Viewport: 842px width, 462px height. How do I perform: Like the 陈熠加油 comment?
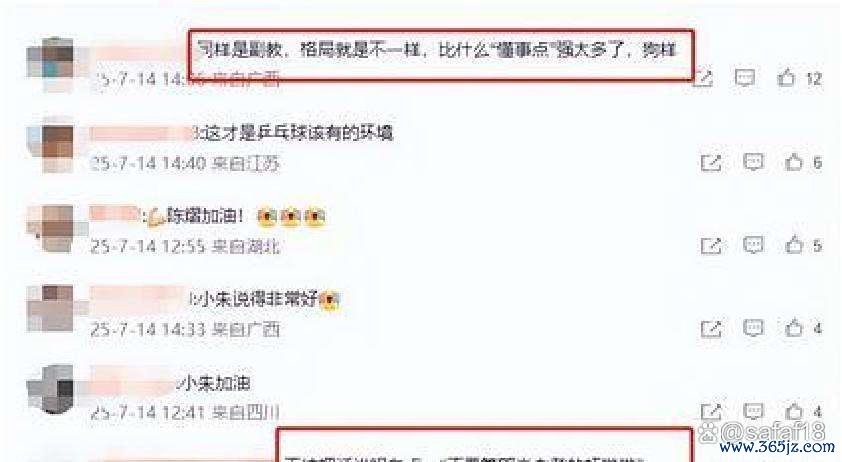click(794, 245)
